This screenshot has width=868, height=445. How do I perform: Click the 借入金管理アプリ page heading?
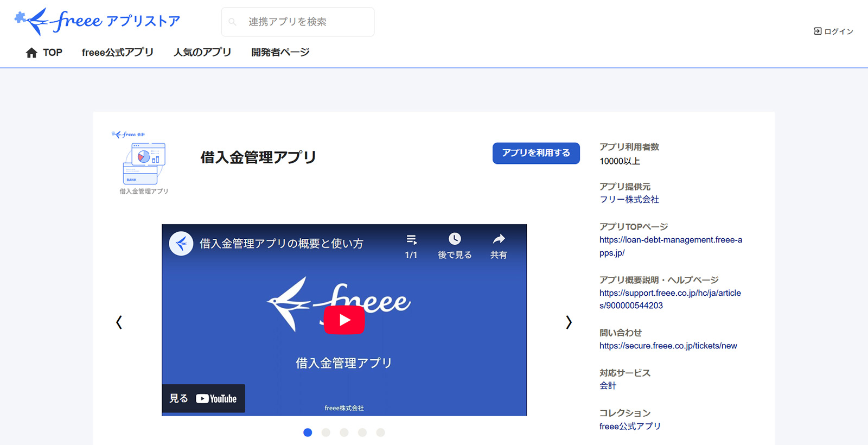258,157
